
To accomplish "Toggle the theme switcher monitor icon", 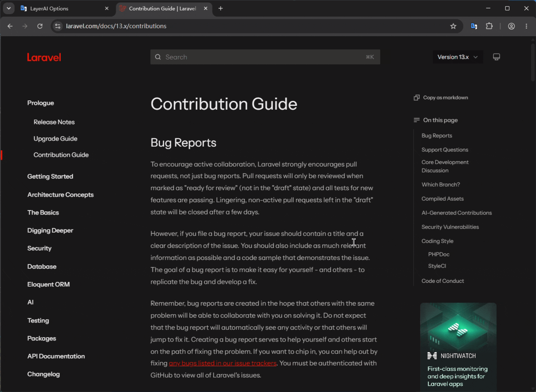I will pyautogui.click(x=496, y=57).
